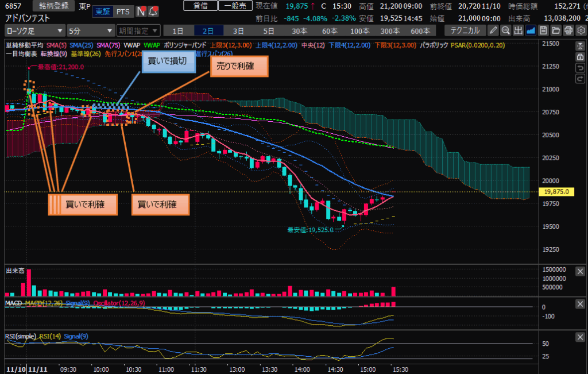Open chart settings gear icon
Image resolution: width=588 pixels, height=374 pixels.
[x=580, y=30]
